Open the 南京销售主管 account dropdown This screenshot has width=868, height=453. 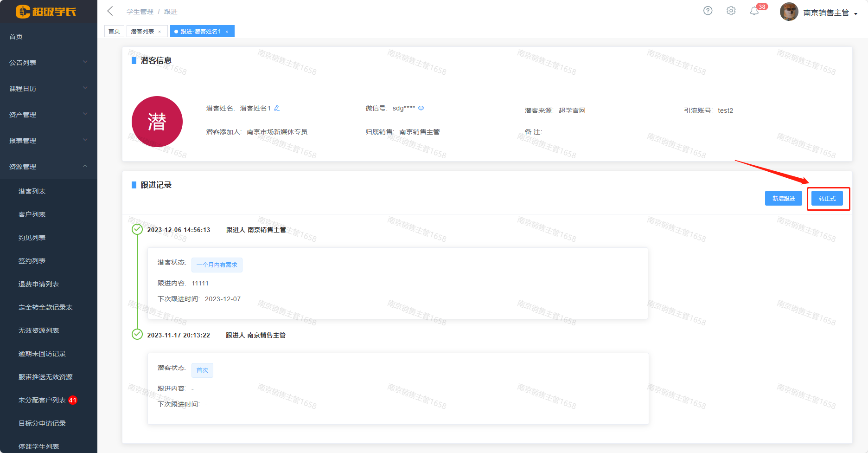pos(830,13)
